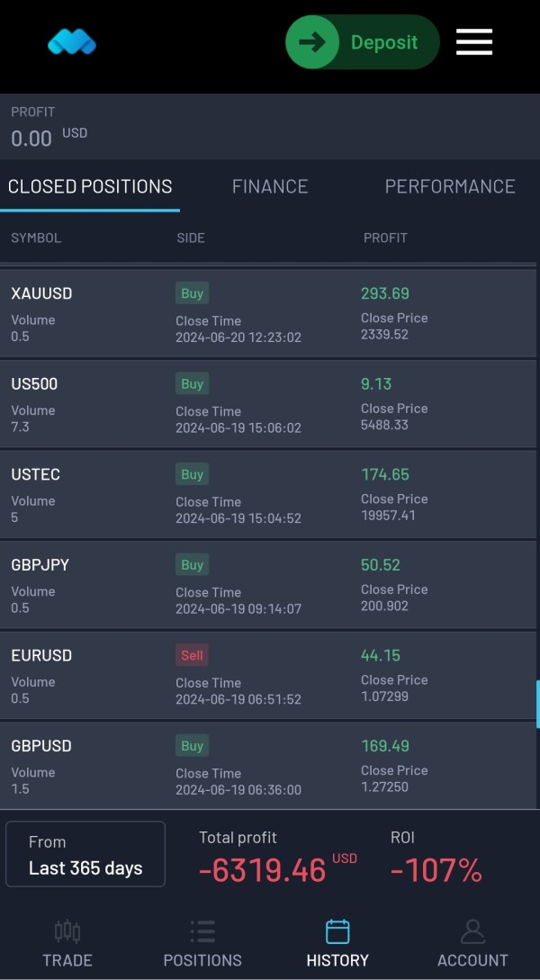Click the green Deposit arrow icon
540x980 pixels.
[x=312, y=42]
